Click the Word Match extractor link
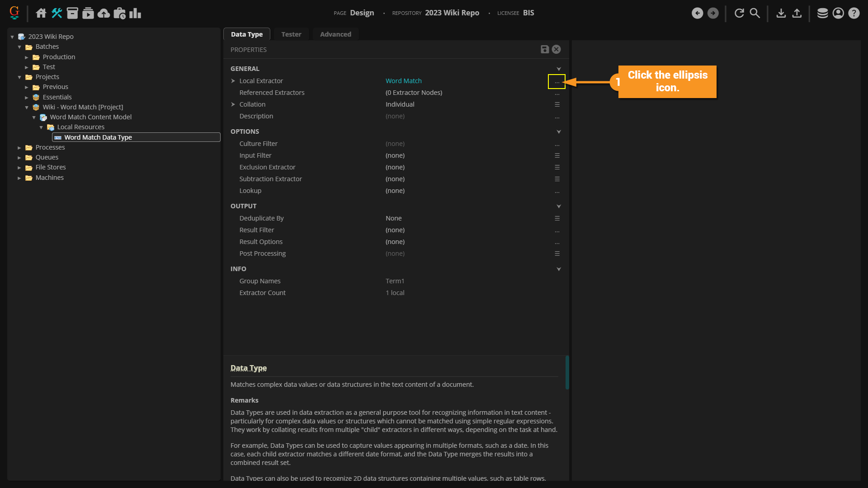Image resolution: width=868 pixels, height=488 pixels. click(x=403, y=81)
